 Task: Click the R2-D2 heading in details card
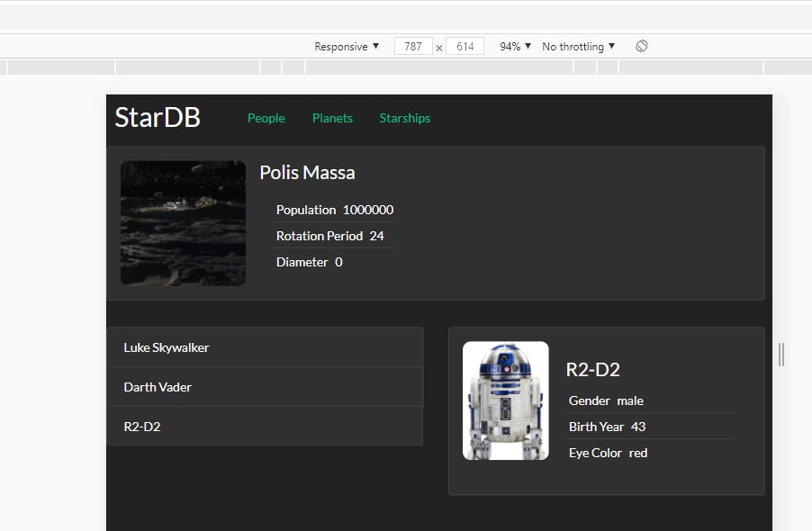coord(592,370)
